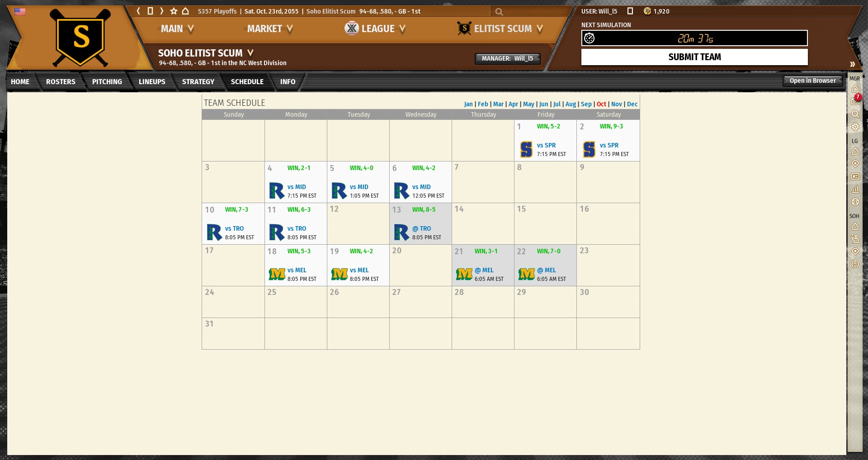
Task: Click the baseball icon in LG sidebar section
Action: pyautogui.click(x=855, y=202)
